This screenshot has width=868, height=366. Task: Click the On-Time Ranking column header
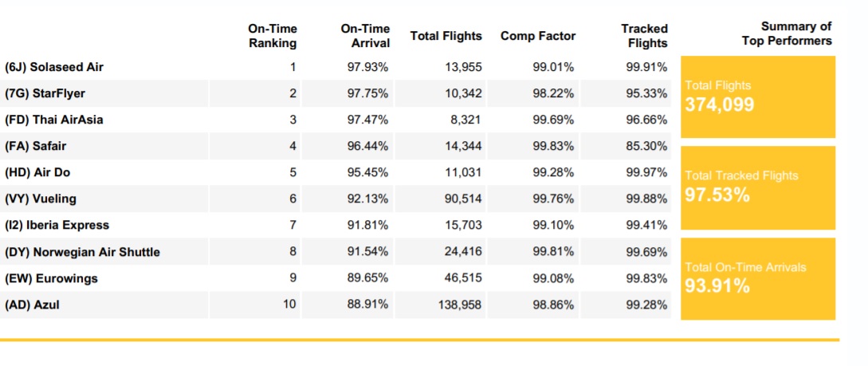click(x=273, y=36)
